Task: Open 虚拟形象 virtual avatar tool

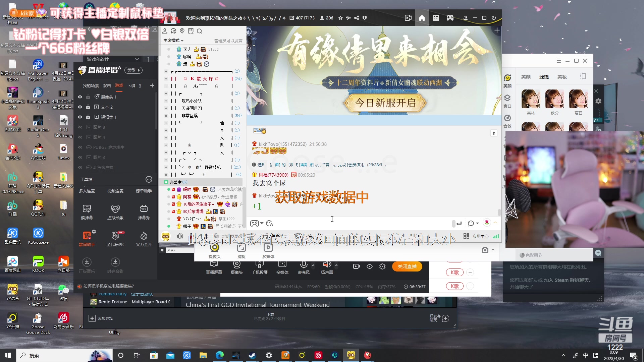Action: [x=115, y=212]
